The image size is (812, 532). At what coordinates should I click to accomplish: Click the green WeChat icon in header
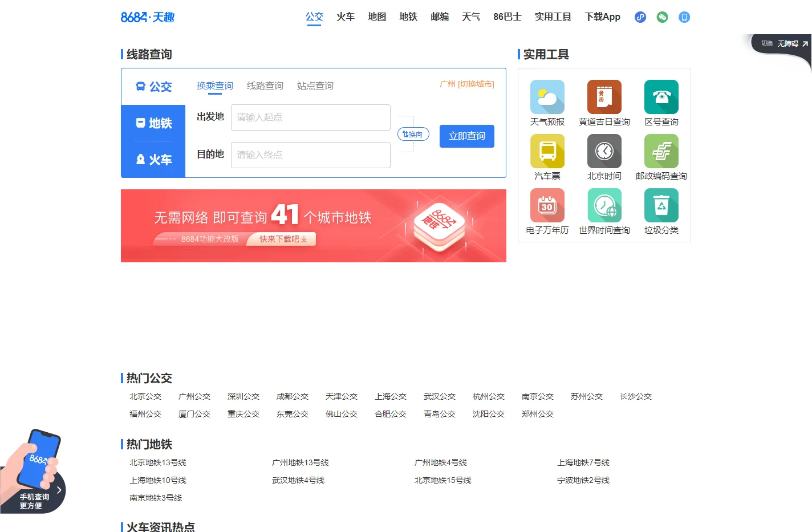pyautogui.click(x=662, y=17)
